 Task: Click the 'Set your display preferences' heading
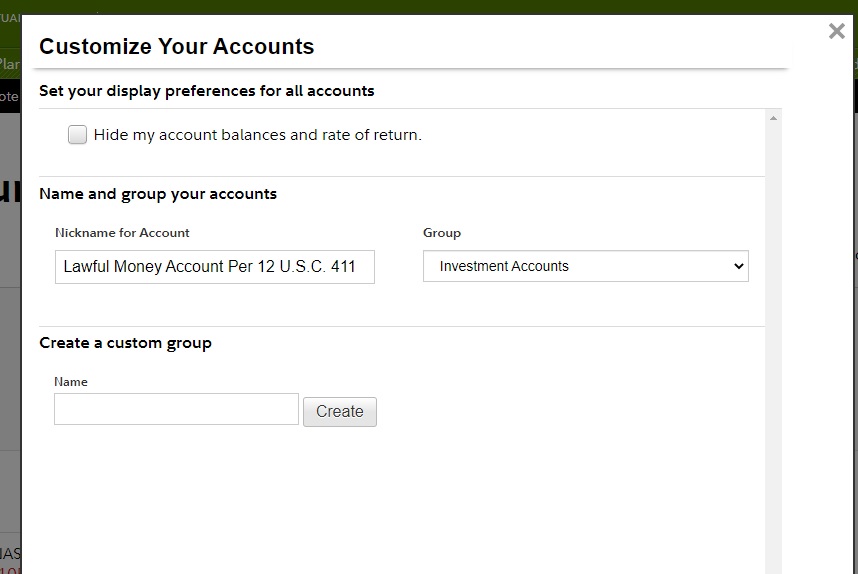click(206, 91)
